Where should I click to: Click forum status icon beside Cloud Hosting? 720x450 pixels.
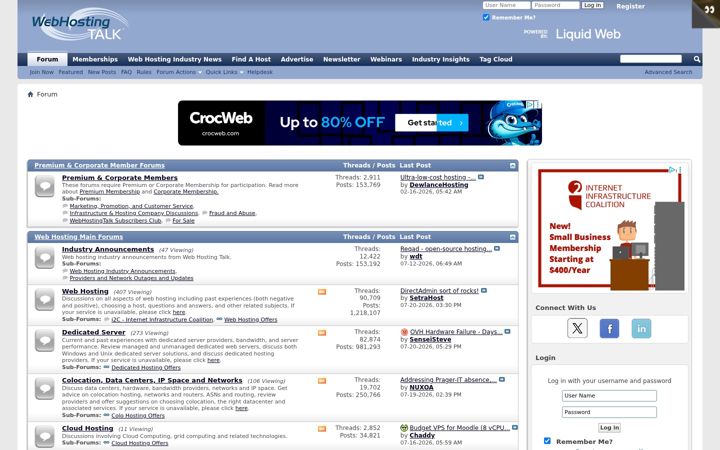tap(45, 436)
